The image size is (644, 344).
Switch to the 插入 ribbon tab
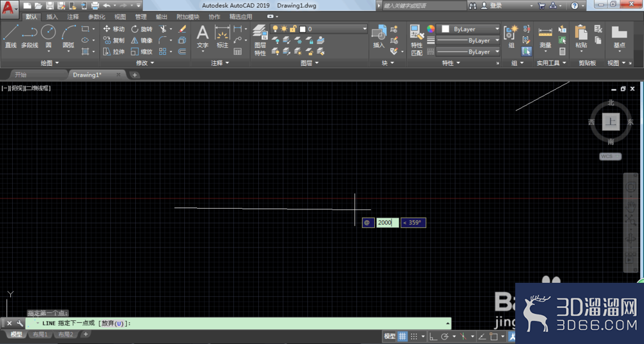pos(52,17)
